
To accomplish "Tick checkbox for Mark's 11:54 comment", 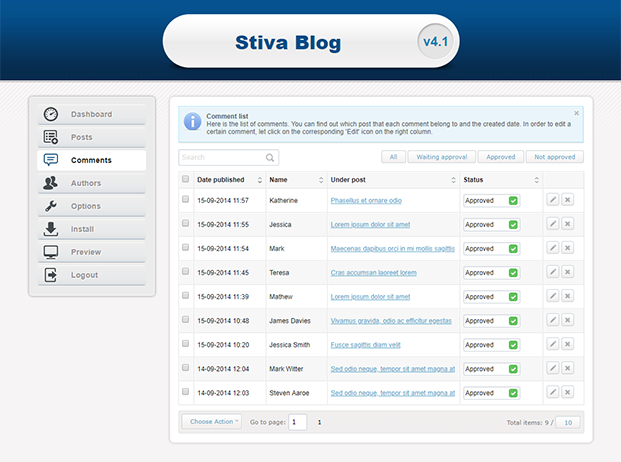I will [185, 247].
